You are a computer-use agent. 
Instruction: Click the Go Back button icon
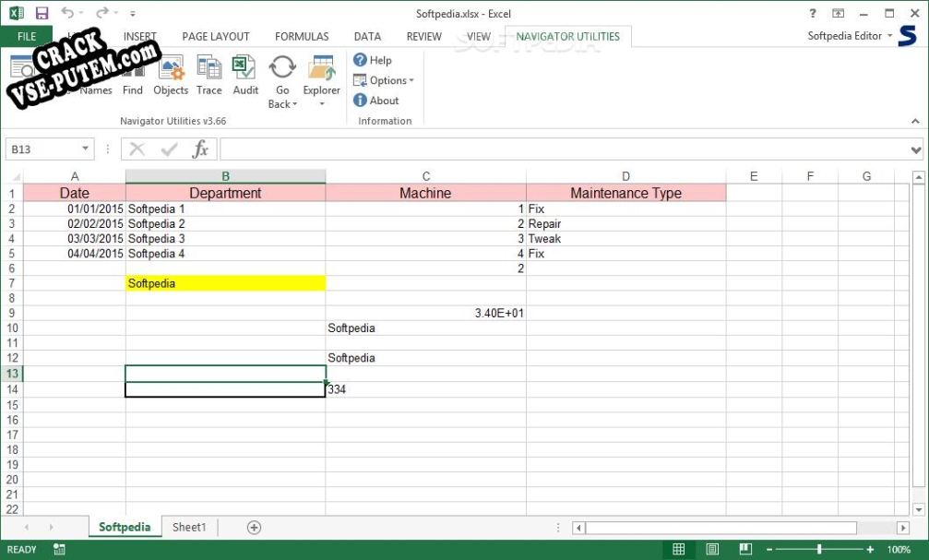282,67
